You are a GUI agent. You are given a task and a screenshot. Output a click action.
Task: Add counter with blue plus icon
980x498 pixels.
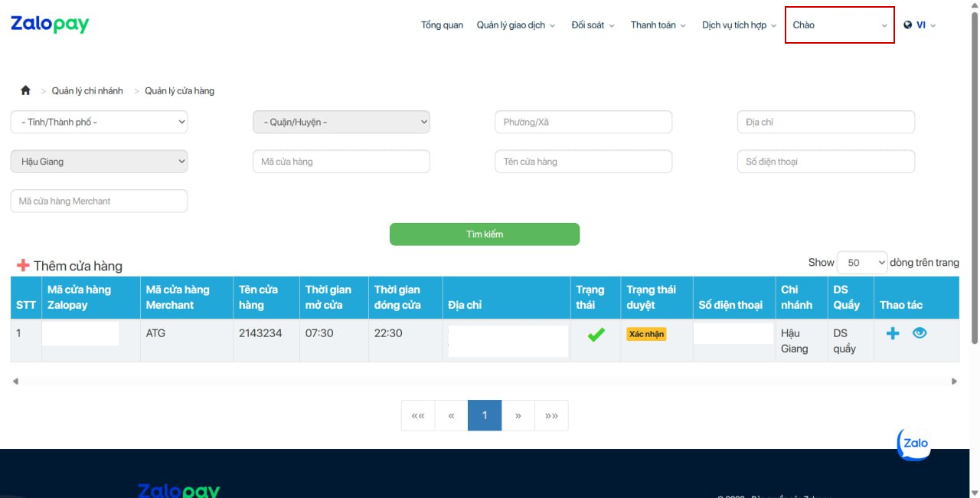pyautogui.click(x=893, y=333)
